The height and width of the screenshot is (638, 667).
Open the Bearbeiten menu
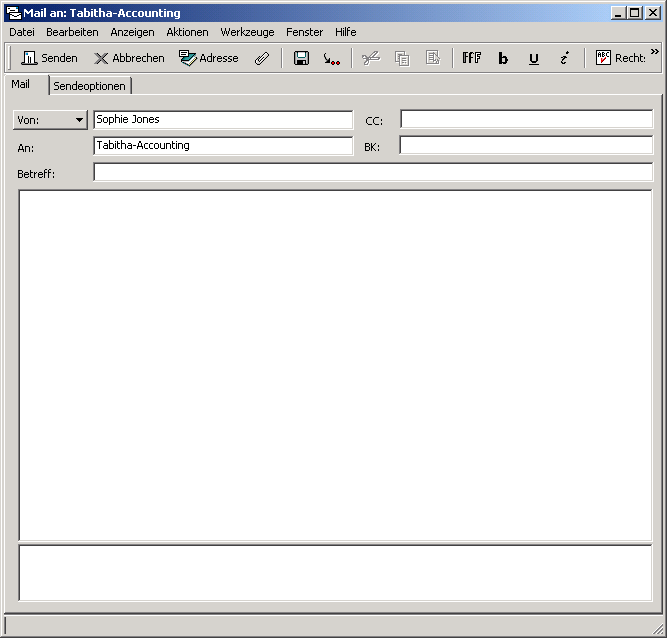coord(72,32)
